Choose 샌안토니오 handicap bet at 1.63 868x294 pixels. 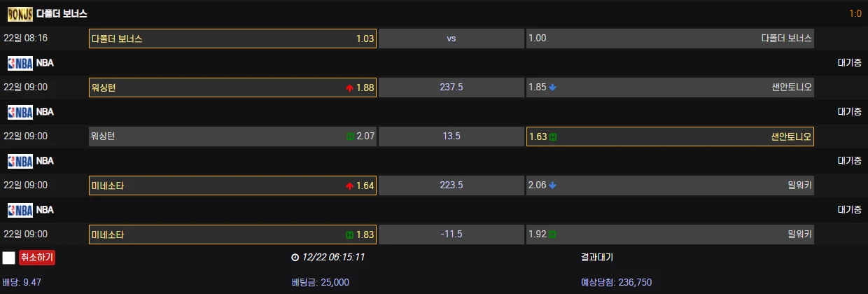670,136
